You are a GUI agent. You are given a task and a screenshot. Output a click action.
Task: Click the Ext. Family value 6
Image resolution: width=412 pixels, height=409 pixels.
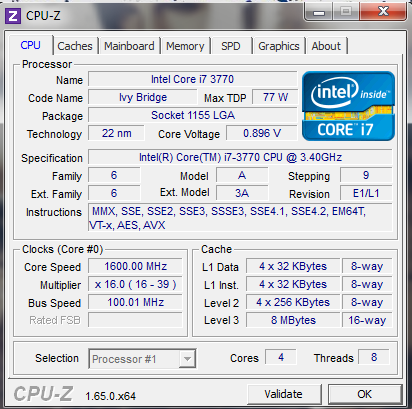click(114, 193)
